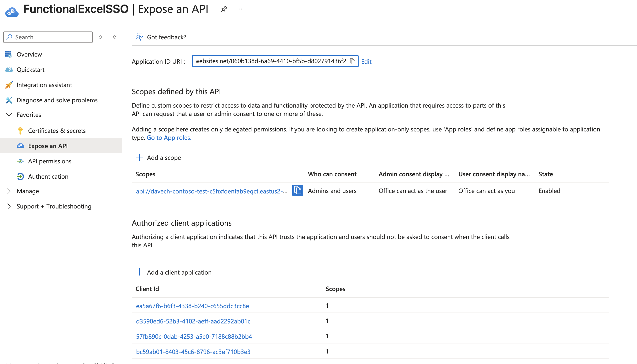Click Add a client application
Viewport: 637px width, 364px height.
point(173,272)
